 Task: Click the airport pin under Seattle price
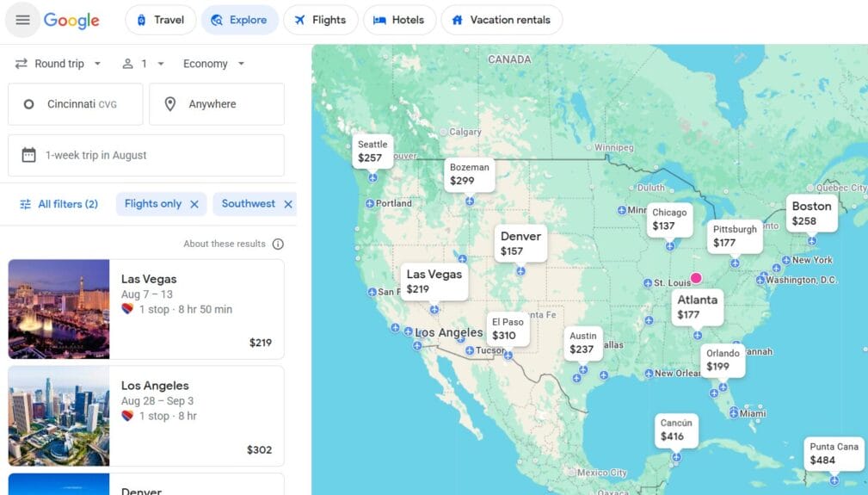click(372, 177)
